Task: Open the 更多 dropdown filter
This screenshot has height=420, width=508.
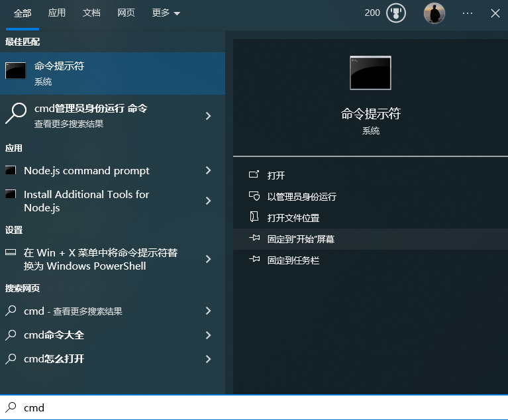Action: click(x=166, y=13)
